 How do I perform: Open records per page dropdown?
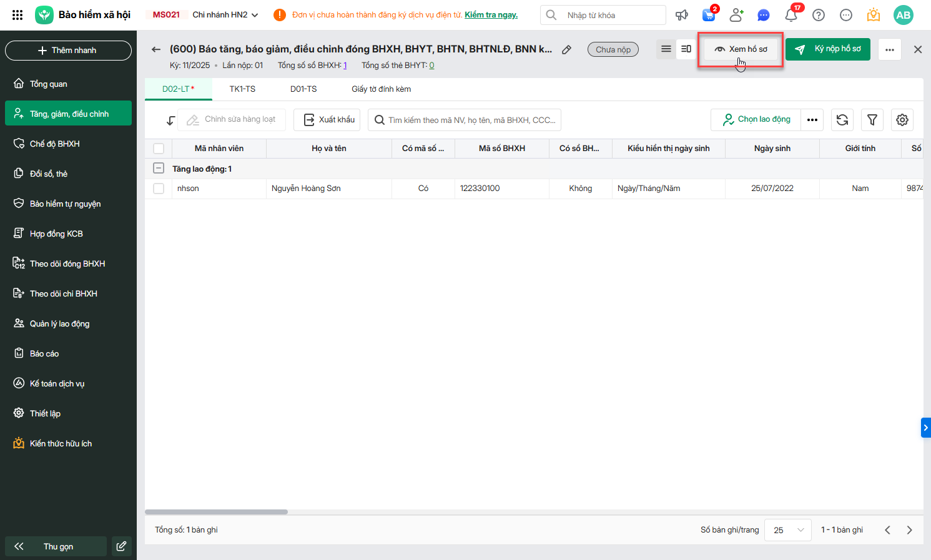(789, 530)
